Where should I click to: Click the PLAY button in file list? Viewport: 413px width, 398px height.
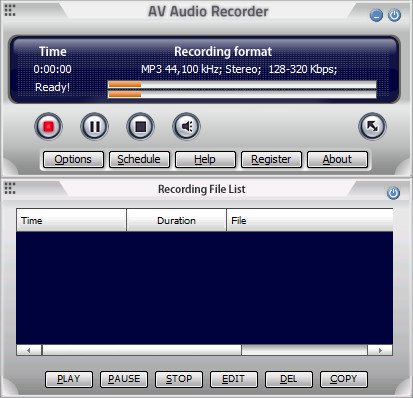tap(69, 379)
